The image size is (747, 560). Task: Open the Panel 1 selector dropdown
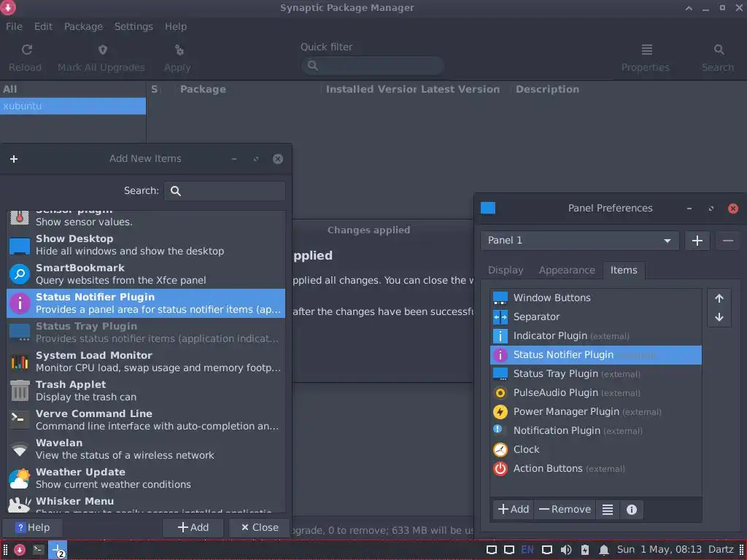pos(579,241)
